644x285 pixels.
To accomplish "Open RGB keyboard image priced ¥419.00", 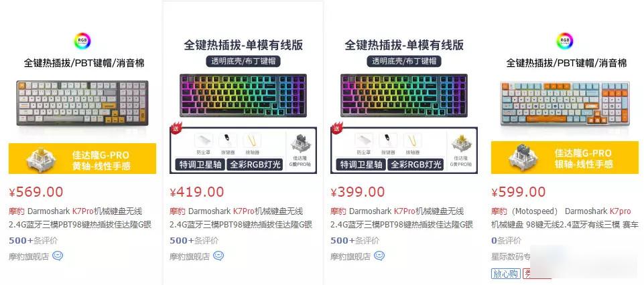I will (243, 95).
